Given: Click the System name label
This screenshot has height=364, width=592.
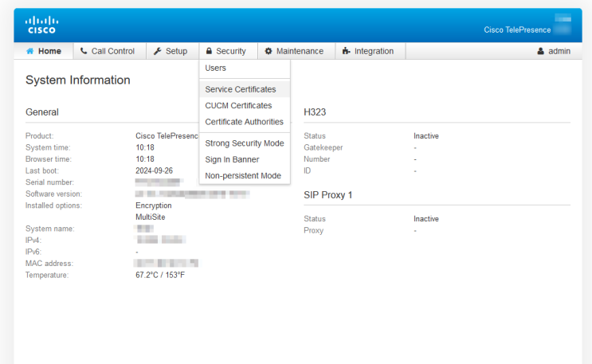Looking at the screenshot, I should [x=50, y=229].
